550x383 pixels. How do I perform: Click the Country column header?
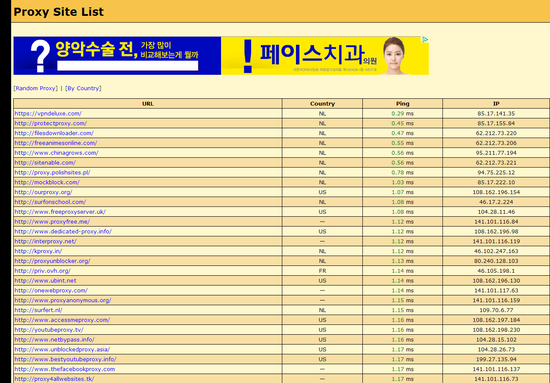[322, 104]
